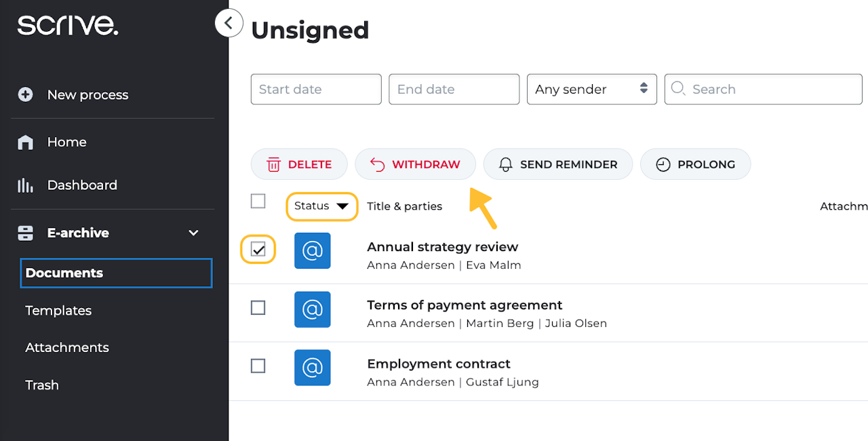Toggle the select-all checkbox in table header
Screen dimensions: 868x441
258,201
